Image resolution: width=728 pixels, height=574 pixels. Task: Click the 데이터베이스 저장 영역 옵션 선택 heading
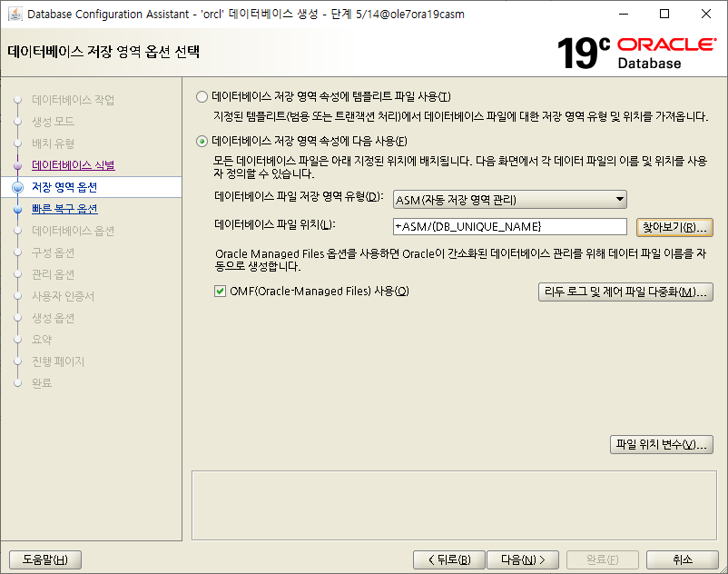click(x=103, y=51)
